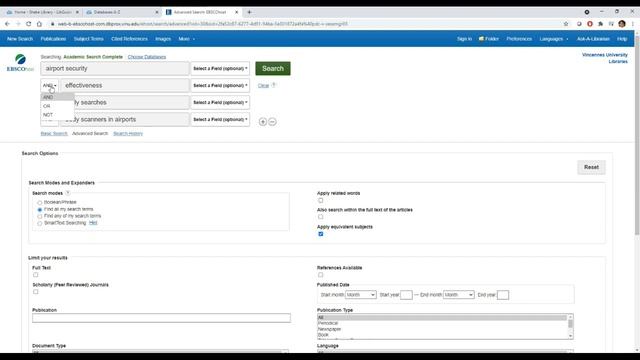640x360 pixels.
Task: Click help icon beside Search modes
Action: tap(68, 193)
